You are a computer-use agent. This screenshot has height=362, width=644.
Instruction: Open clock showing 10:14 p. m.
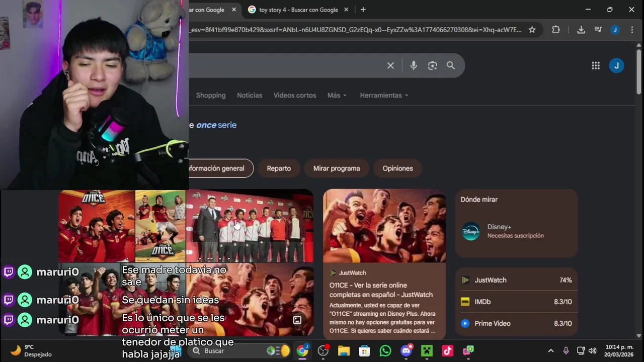tap(620, 351)
